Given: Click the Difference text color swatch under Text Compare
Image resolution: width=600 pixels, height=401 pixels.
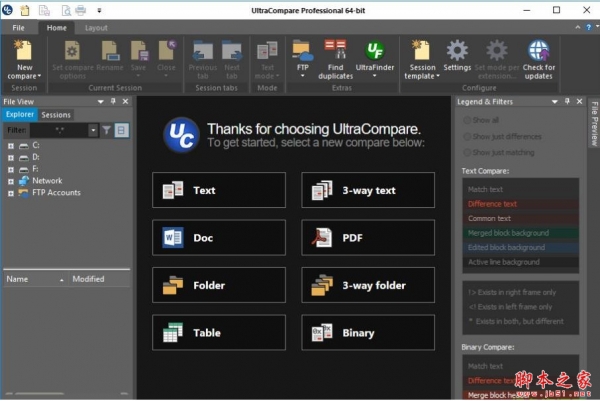Looking at the screenshot, I should pos(521,204).
